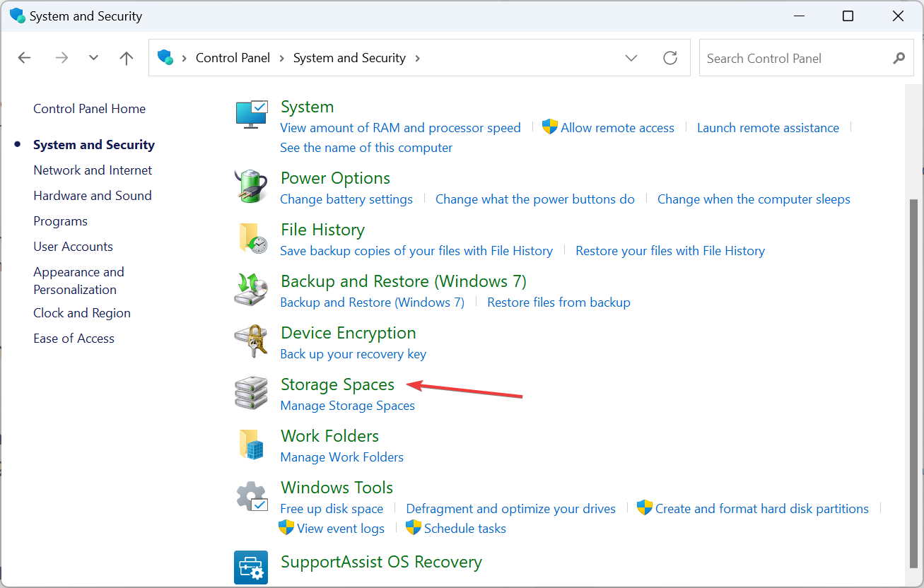Click the shield icon beside Allow remote access
Image resolution: width=924 pixels, height=588 pixels.
549,127
